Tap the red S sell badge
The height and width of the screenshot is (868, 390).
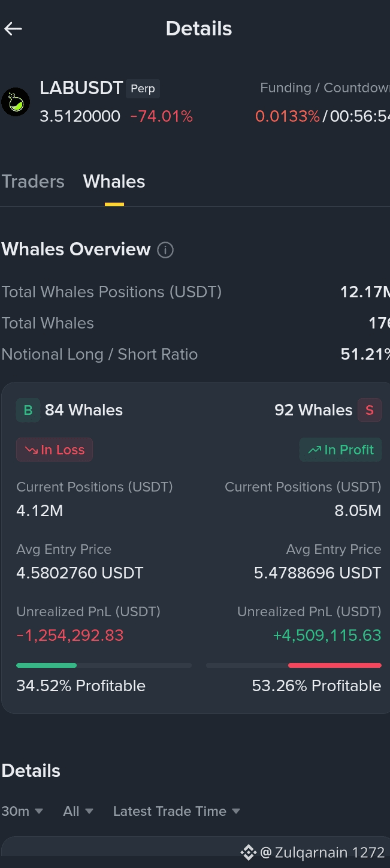(x=370, y=410)
